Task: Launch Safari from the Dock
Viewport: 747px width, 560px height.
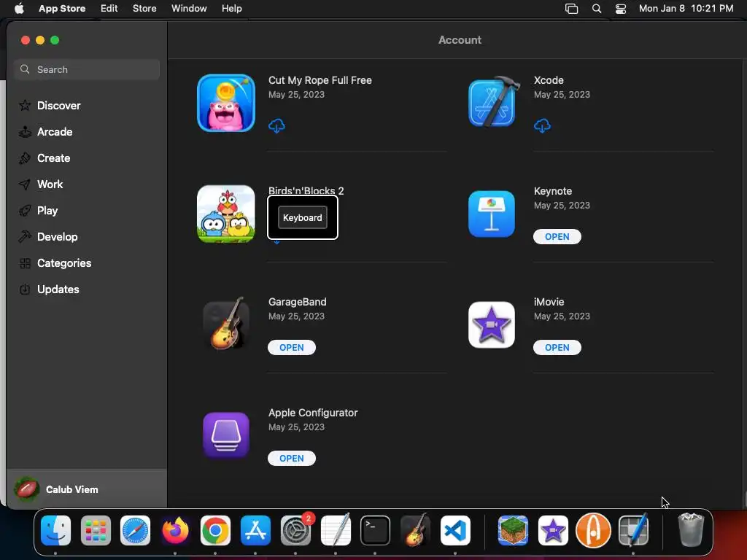Action: click(135, 531)
